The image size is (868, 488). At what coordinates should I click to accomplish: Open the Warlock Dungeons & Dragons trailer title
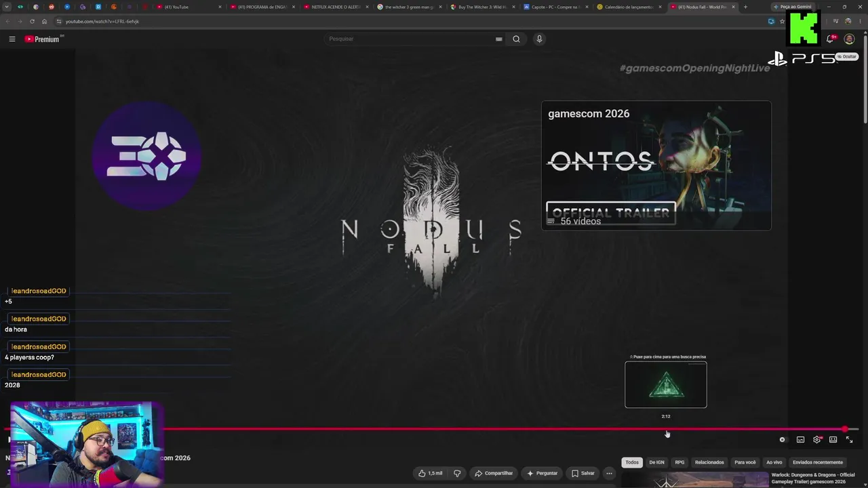(813, 478)
